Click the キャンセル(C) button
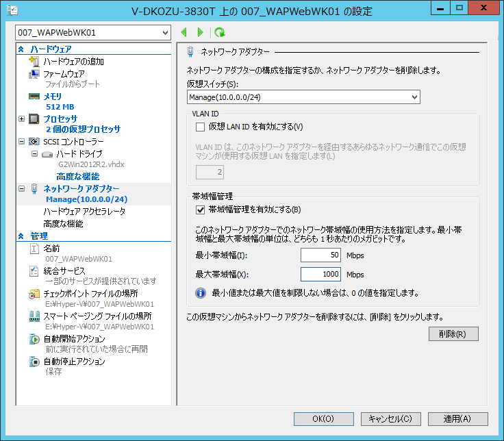This screenshot has width=504, height=441. point(390,419)
